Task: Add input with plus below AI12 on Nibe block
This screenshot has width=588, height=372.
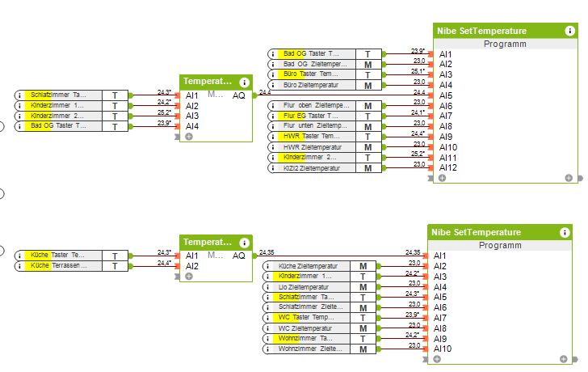Action: (x=442, y=178)
